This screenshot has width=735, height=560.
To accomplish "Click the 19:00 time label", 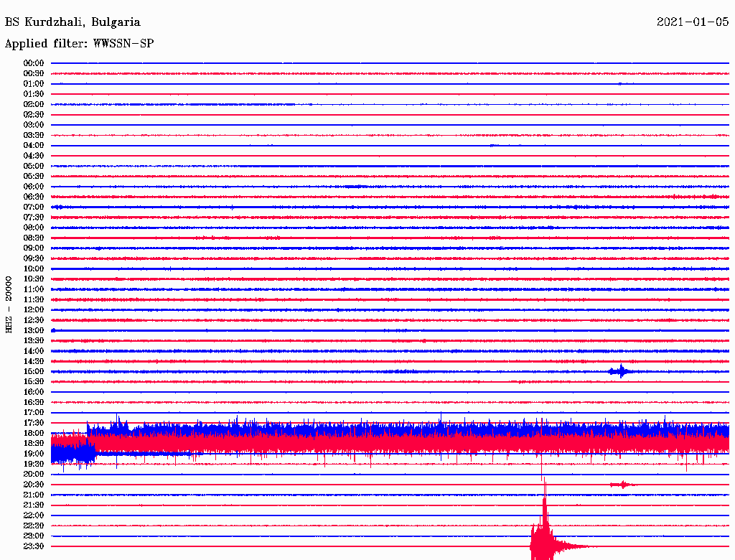I will [x=34, y=454].
